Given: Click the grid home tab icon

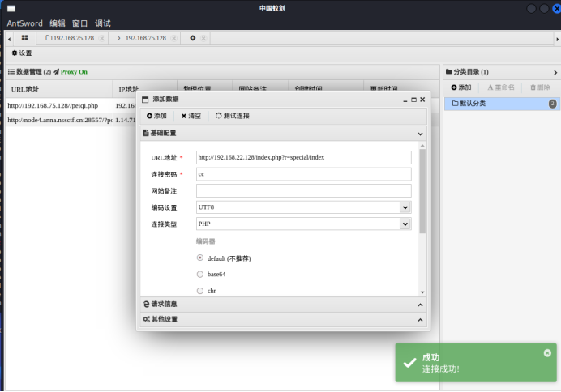Looking at the screenshot, I should (25, 38).
